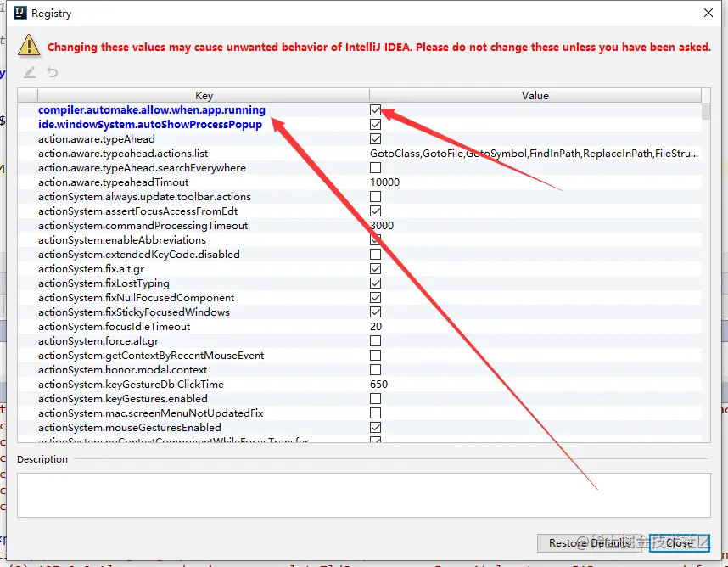Enable the actionSystem.always.update.toolbar.actions checkbox
This screenshot has height=567, width=728.
tap(375, 196)
